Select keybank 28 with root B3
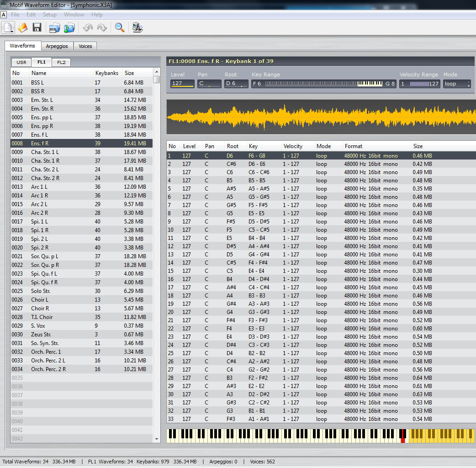This screenshot has height=468, width=476. click(321, 378)
